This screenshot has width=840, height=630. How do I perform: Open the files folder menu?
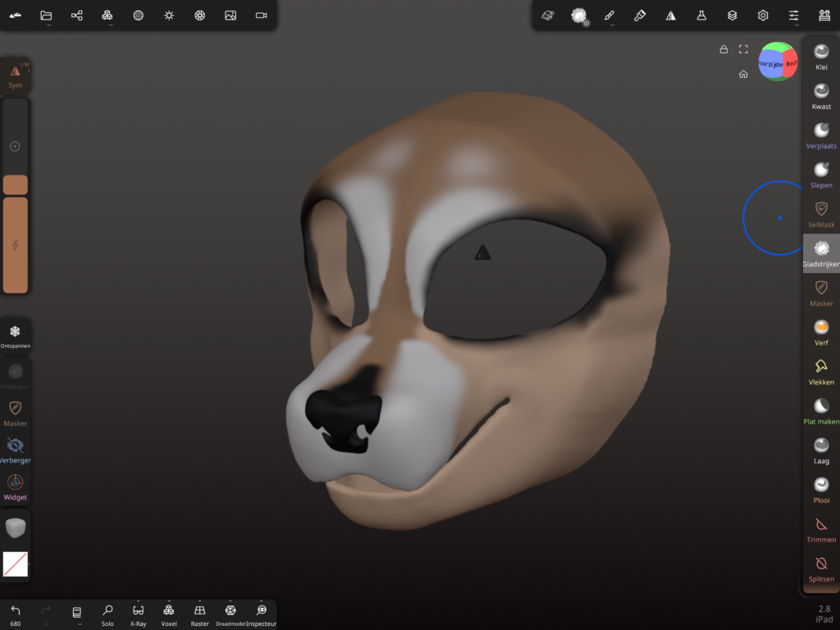click(x=46, y=16)
